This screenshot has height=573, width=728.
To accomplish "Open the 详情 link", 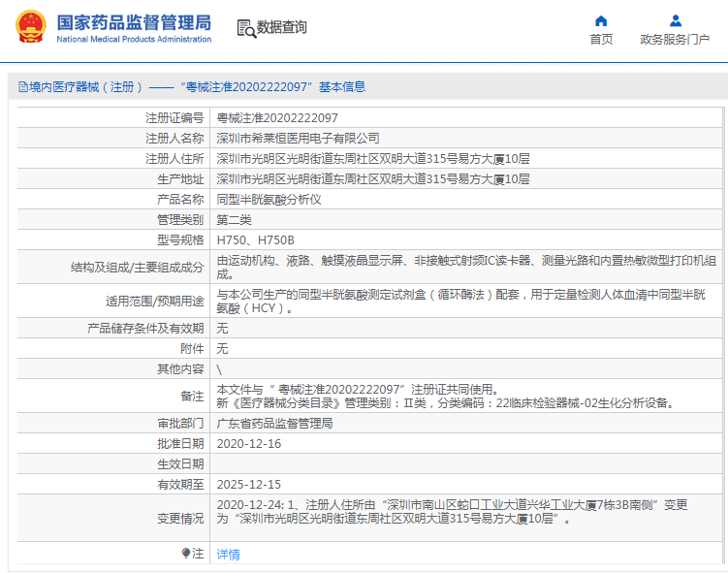I will (228, 554).
